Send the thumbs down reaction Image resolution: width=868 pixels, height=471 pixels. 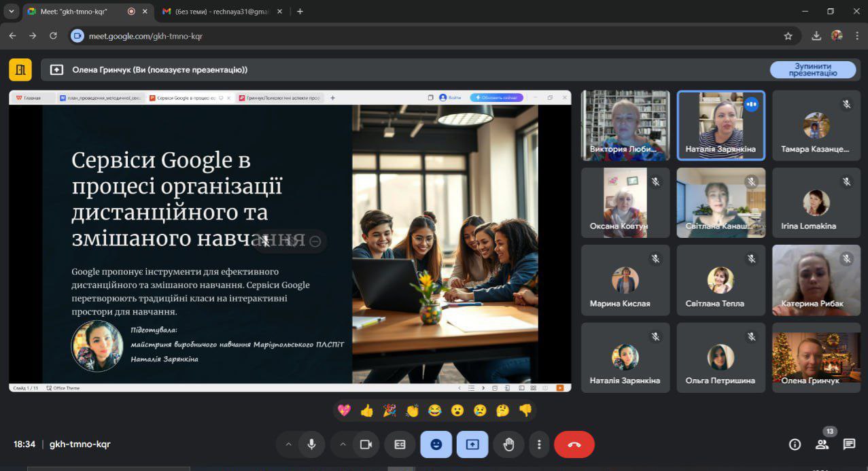pos(525,411)
